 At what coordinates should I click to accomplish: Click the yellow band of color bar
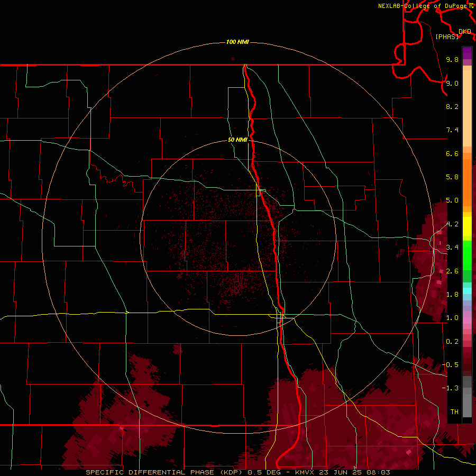click(467, 226)
